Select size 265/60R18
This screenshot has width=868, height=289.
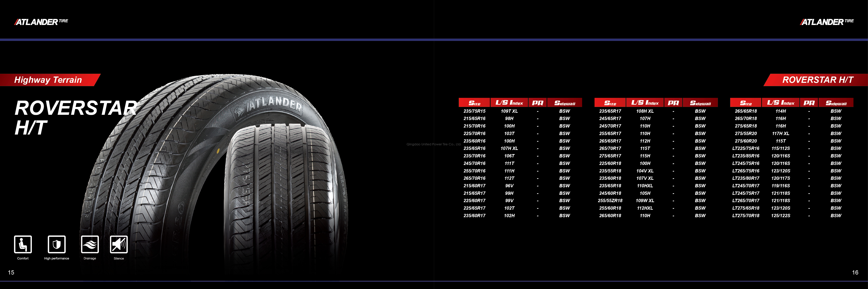point(610,216)
